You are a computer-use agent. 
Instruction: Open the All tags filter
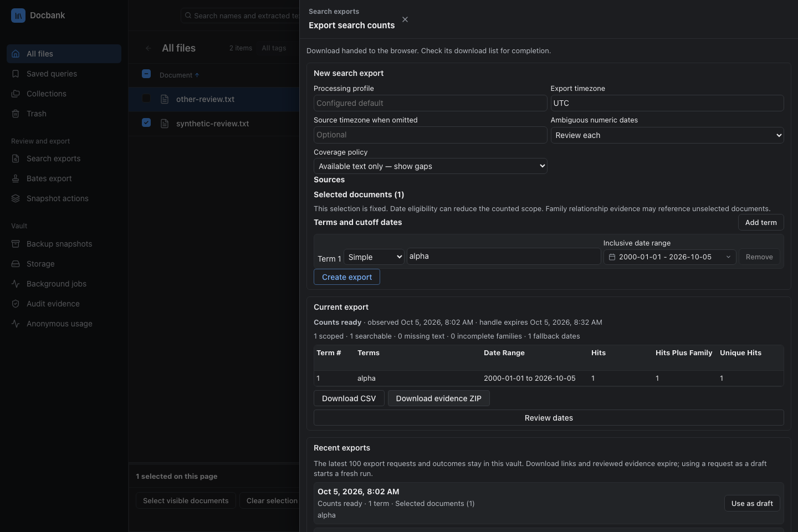274,48
